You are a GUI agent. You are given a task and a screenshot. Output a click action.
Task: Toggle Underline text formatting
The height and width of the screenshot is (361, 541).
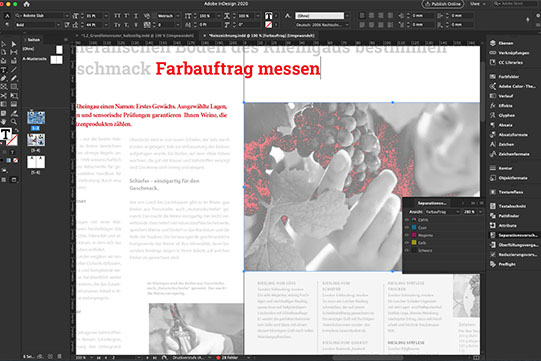tap(136, 16)
